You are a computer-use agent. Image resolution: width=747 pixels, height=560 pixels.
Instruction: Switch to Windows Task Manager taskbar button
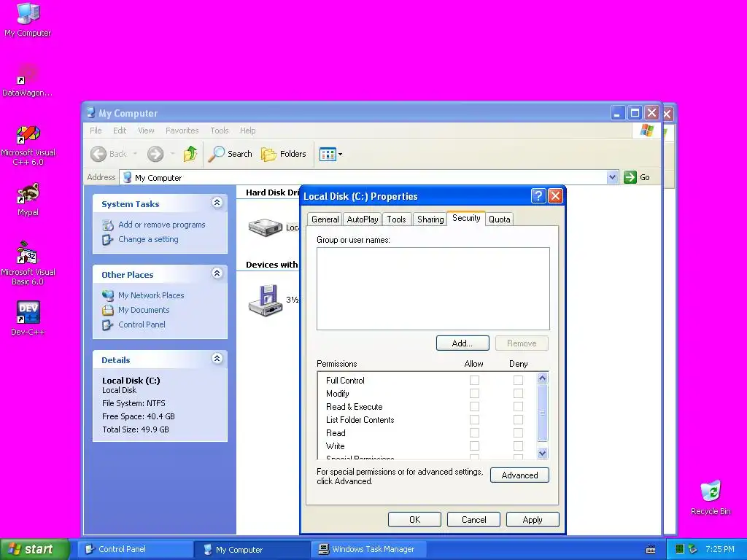click(x=368, y=549)
